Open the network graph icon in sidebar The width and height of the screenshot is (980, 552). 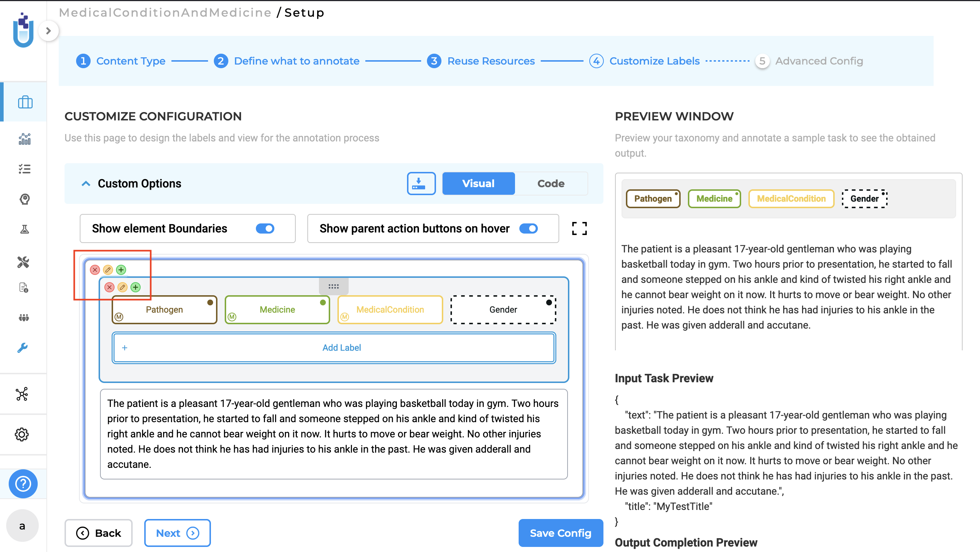tap(22, 394)
